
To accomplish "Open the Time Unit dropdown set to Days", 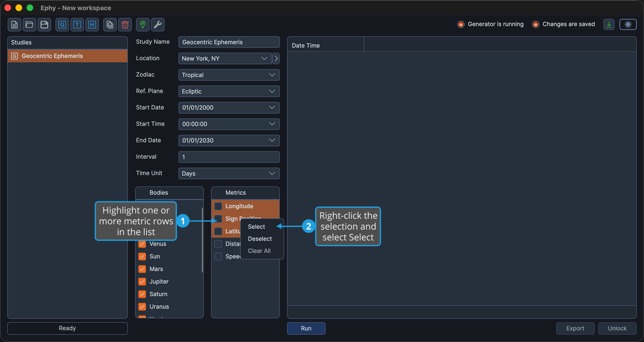I will 229,173.
